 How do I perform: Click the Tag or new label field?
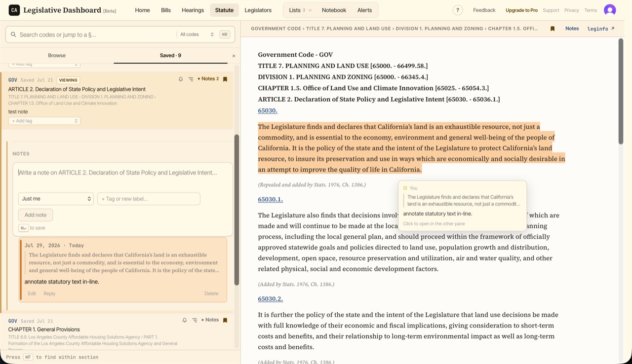(x=149, y=199)
